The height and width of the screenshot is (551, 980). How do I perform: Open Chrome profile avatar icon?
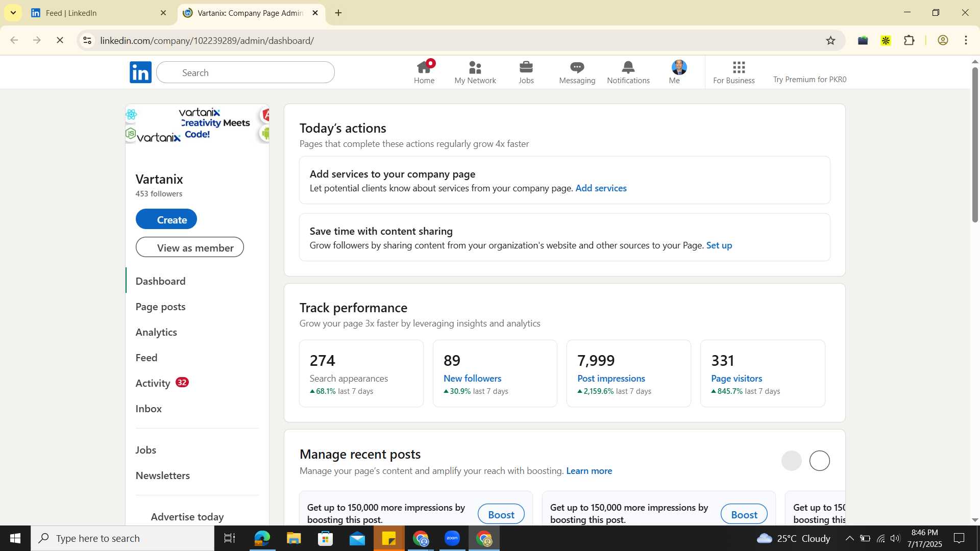pos(943,40)
